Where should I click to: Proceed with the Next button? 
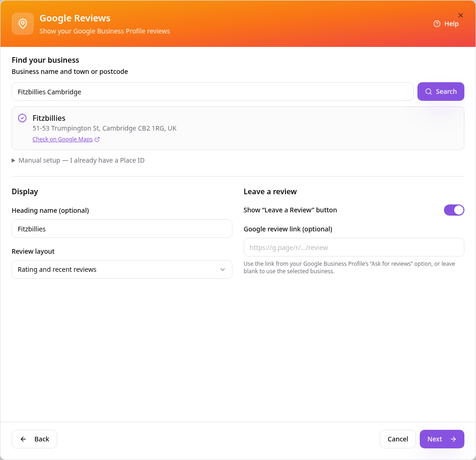(x=442, y=439)
